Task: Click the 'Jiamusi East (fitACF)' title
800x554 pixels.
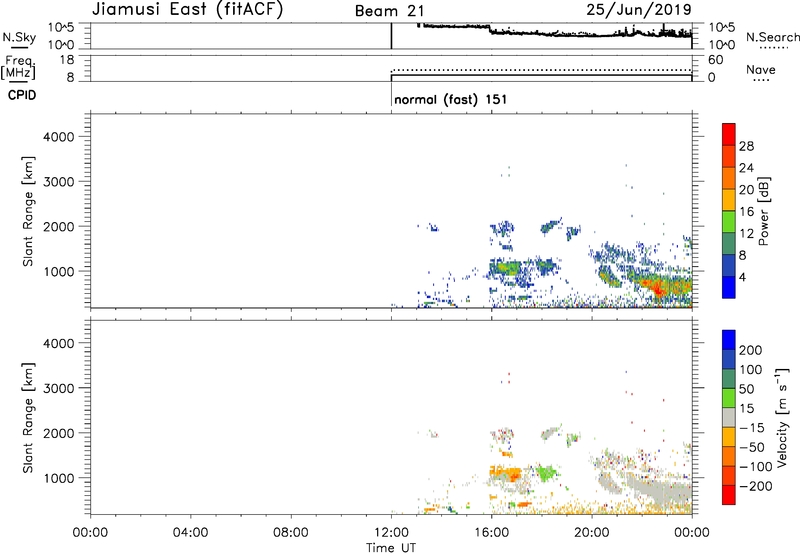Action: [x=187, y=9]
